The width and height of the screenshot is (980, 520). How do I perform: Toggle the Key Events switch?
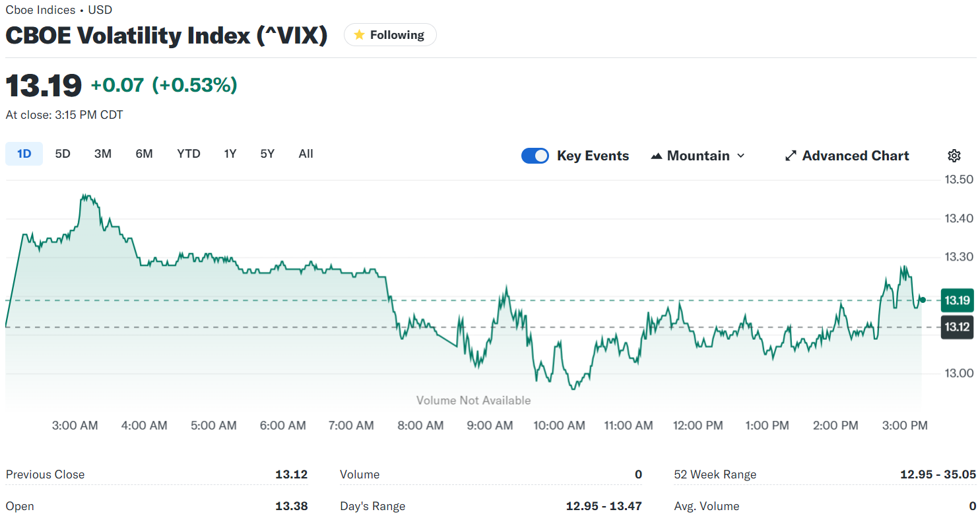(x=535, y=156)
